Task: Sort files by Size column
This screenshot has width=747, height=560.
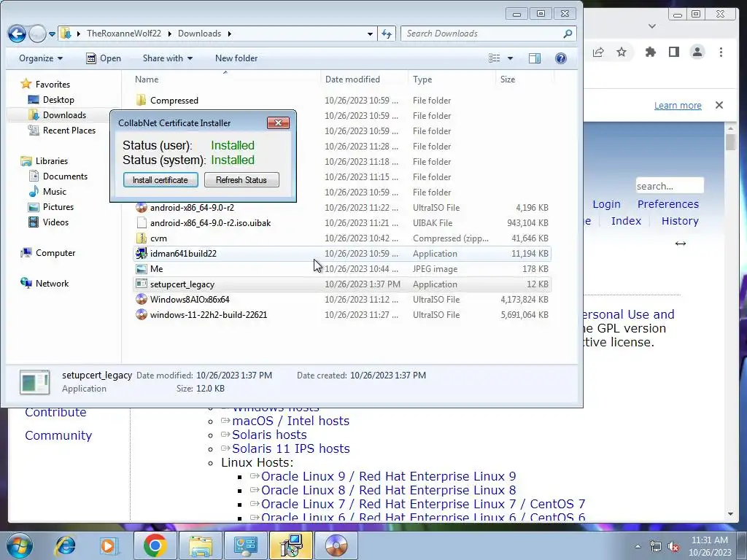Action: click(x=524, y=79)
